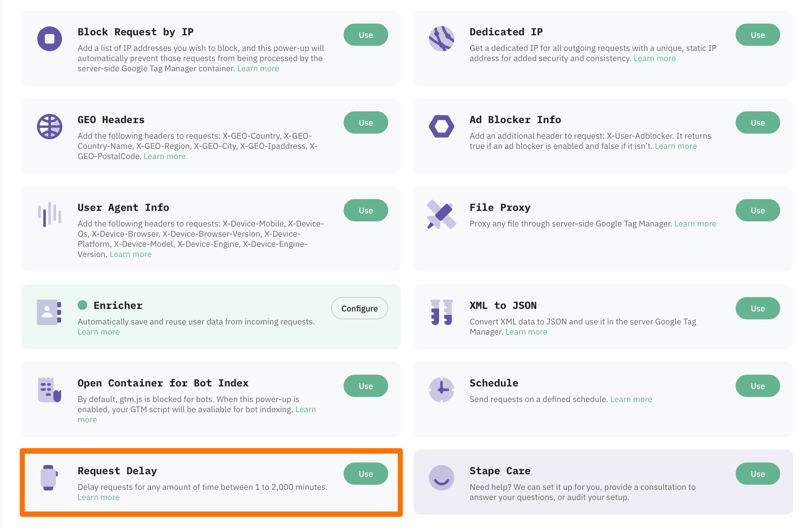Use the Schedule power-up

point(757,386)
